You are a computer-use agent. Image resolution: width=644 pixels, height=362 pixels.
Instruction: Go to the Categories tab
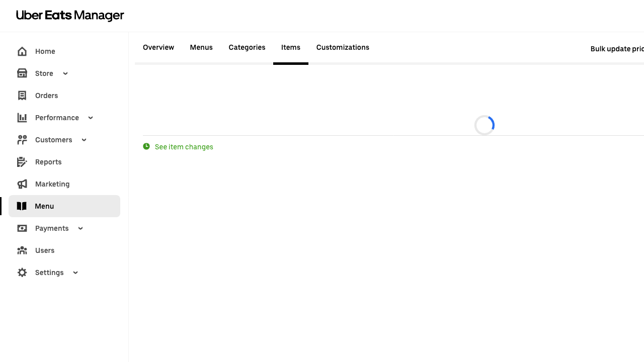click(x=247, y=47)
